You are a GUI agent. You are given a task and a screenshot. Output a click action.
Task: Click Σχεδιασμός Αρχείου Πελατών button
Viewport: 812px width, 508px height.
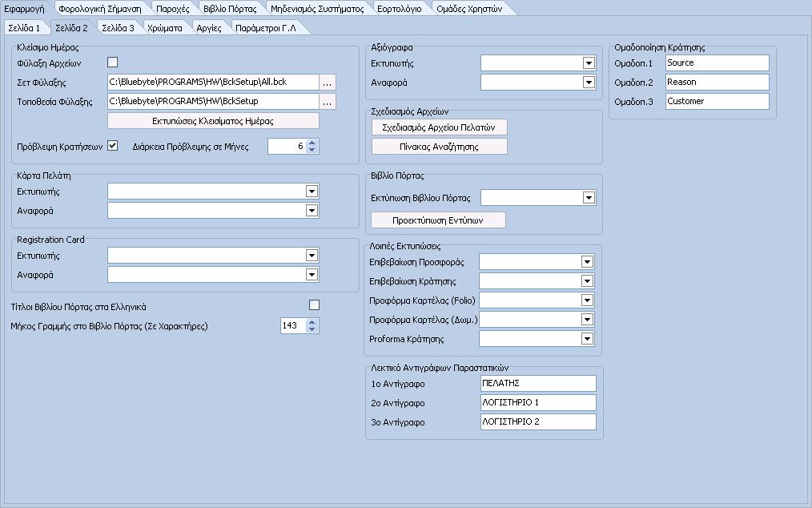439,127
